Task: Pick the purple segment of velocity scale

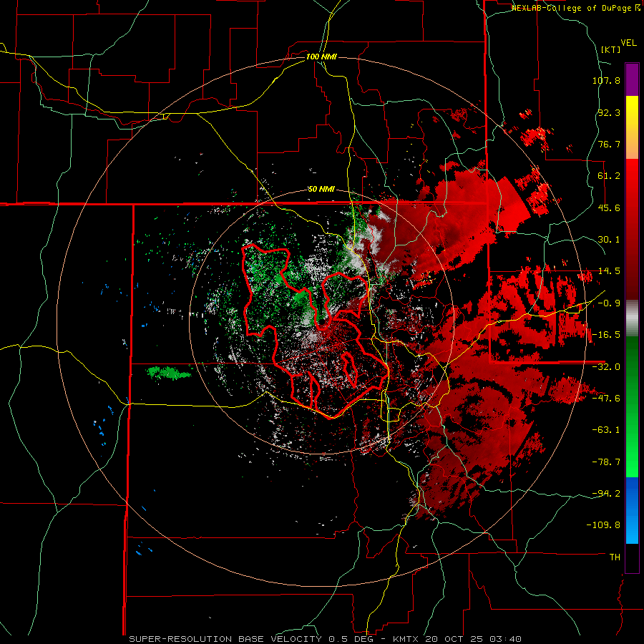Action: pos(632,79)
